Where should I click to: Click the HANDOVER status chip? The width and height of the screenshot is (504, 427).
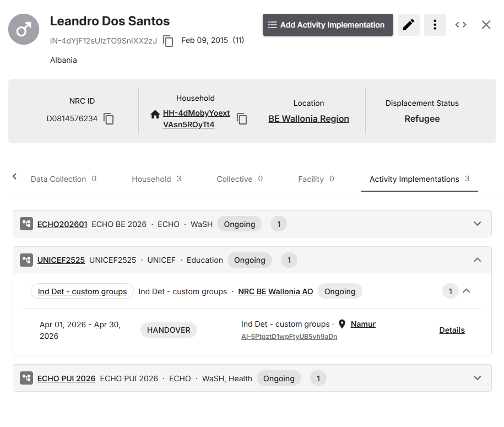(169, 330)
